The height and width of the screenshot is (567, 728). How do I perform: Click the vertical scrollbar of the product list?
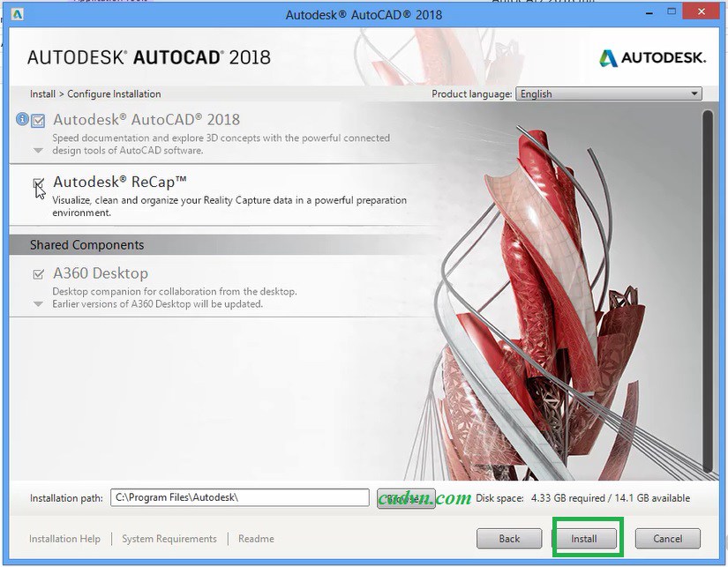coord(707,290)
